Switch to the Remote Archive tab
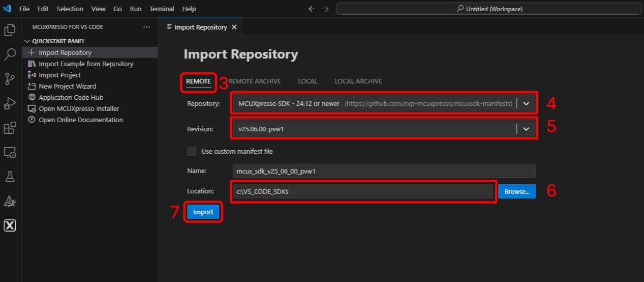Screen dimensions: 644x282 [255, 81]
